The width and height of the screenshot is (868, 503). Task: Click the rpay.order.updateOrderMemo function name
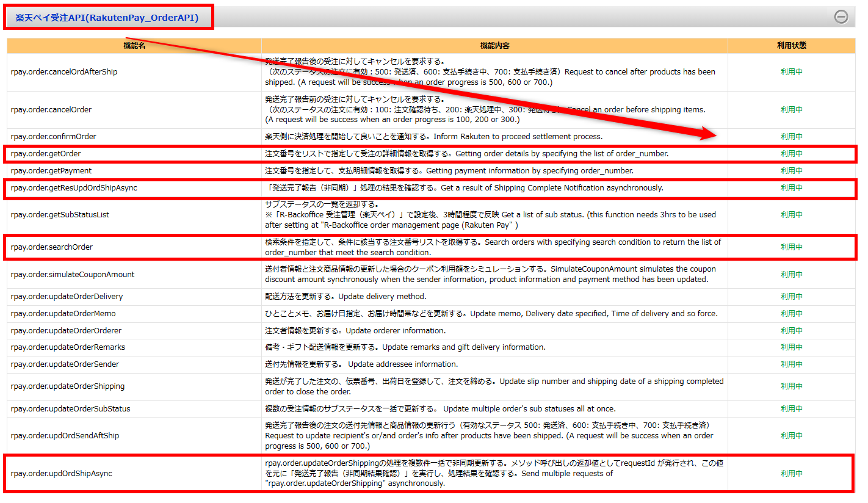[x=63, y=314]
